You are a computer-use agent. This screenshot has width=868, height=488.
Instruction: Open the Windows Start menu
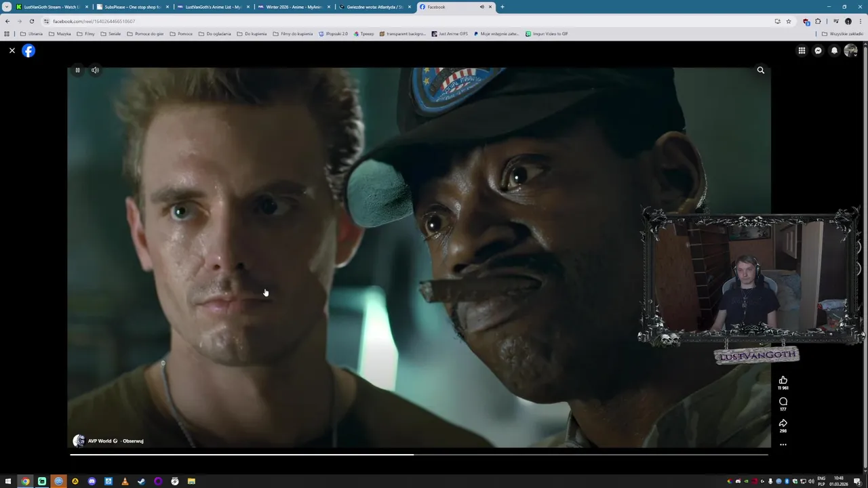pos(8,481)
